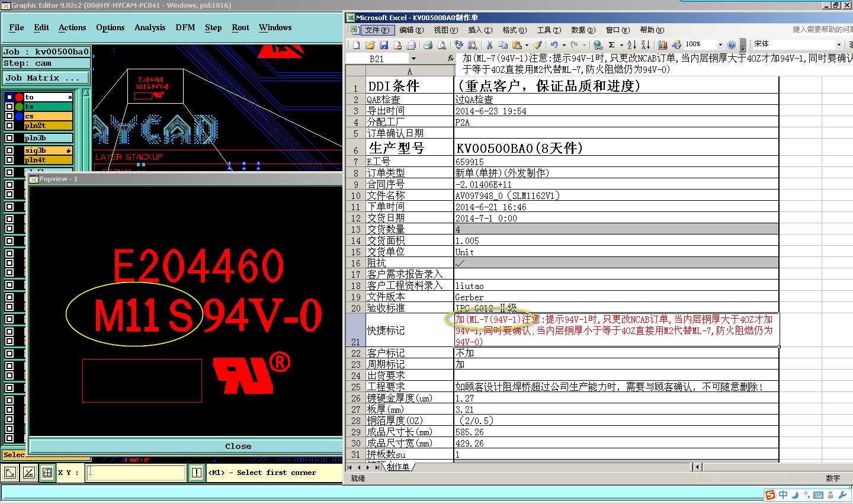Click the Sort Ascending A-Z icon
853x504 pixels.
point(631,45)
